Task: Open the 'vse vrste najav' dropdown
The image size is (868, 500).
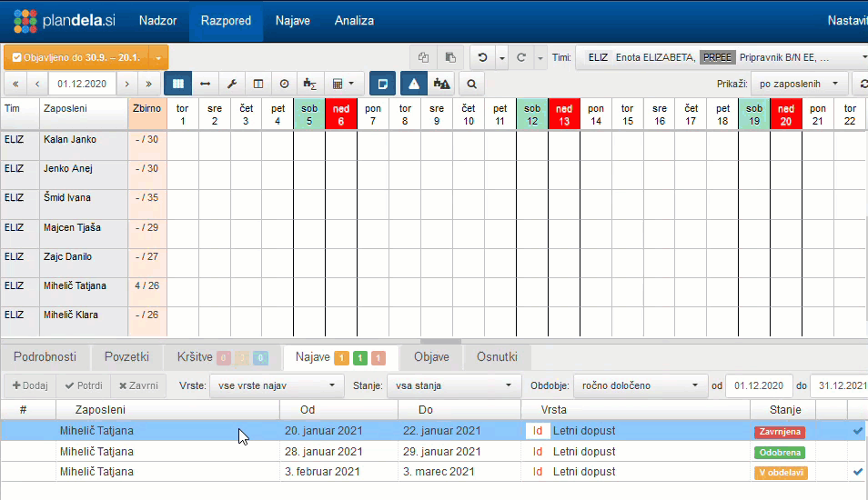Action: 277,385
